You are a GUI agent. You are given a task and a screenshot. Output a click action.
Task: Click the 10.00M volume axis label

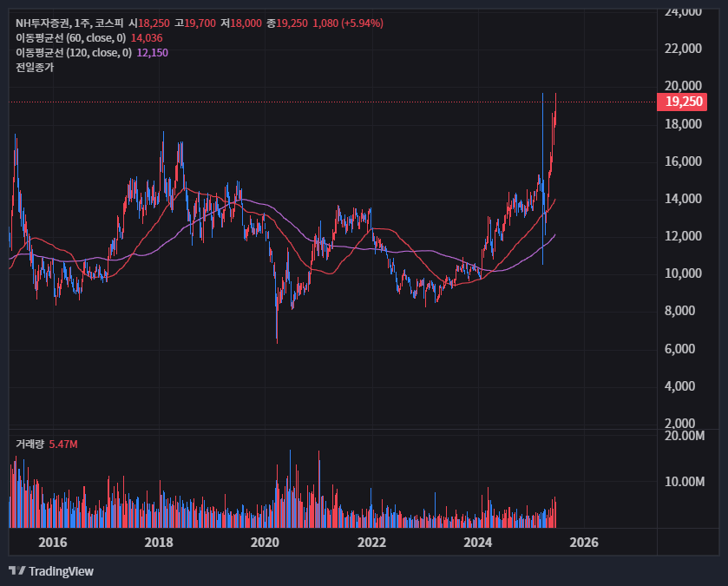tap(685, 482)
